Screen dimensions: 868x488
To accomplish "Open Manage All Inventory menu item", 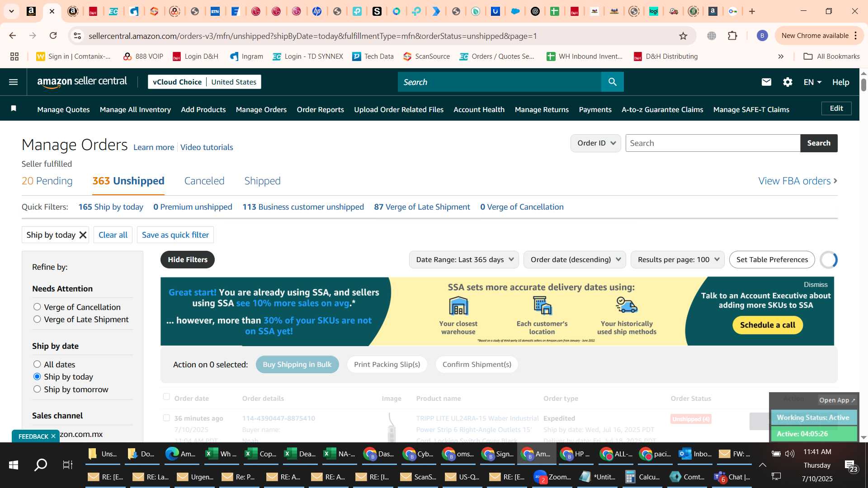I will (135, 109).
